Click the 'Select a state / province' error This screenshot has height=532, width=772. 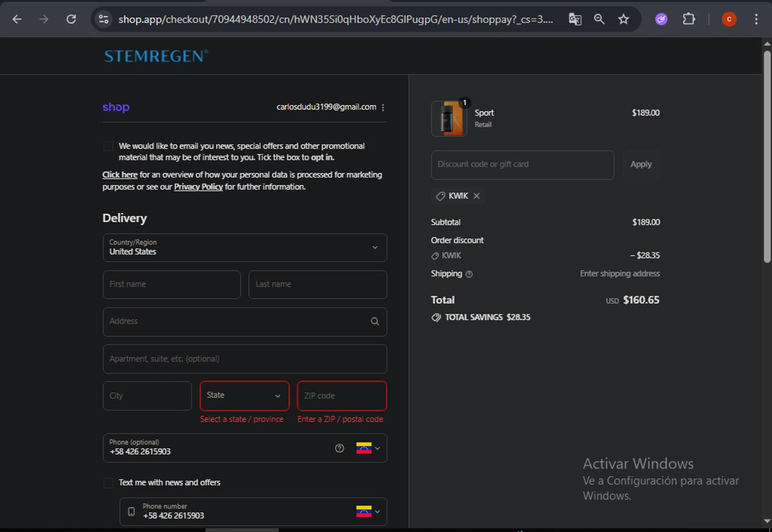pyautogui.click(x=241, y=419)
